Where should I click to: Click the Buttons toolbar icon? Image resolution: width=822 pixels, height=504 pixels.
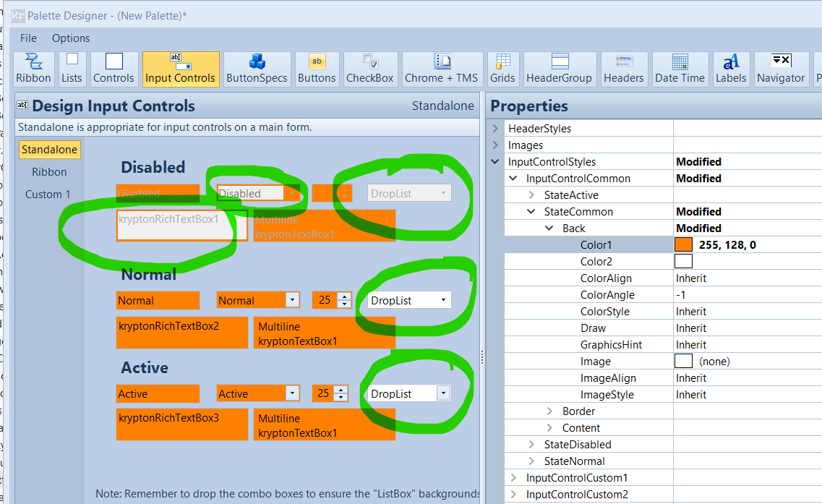(317, 69)
